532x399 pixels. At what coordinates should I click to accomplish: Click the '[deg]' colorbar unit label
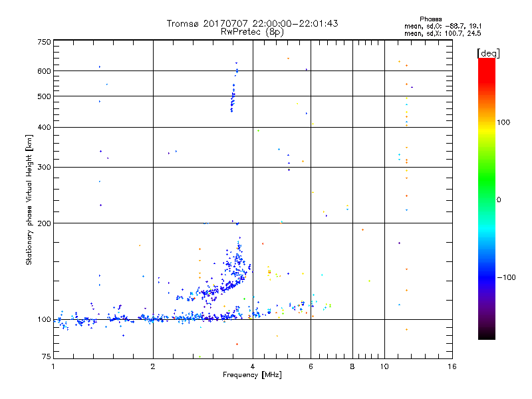[488, 53]
